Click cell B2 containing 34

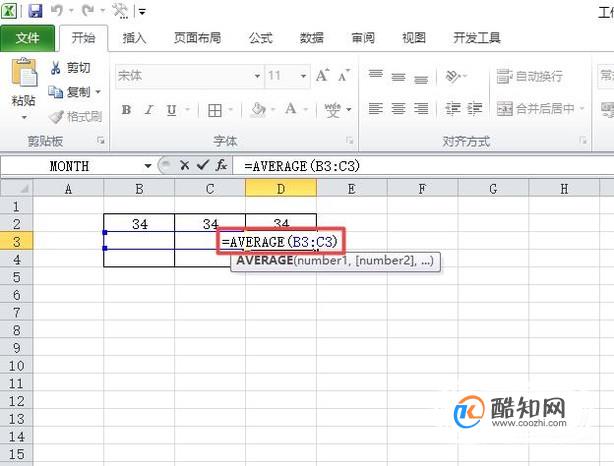pyautogui.click(x=139, y=223)
